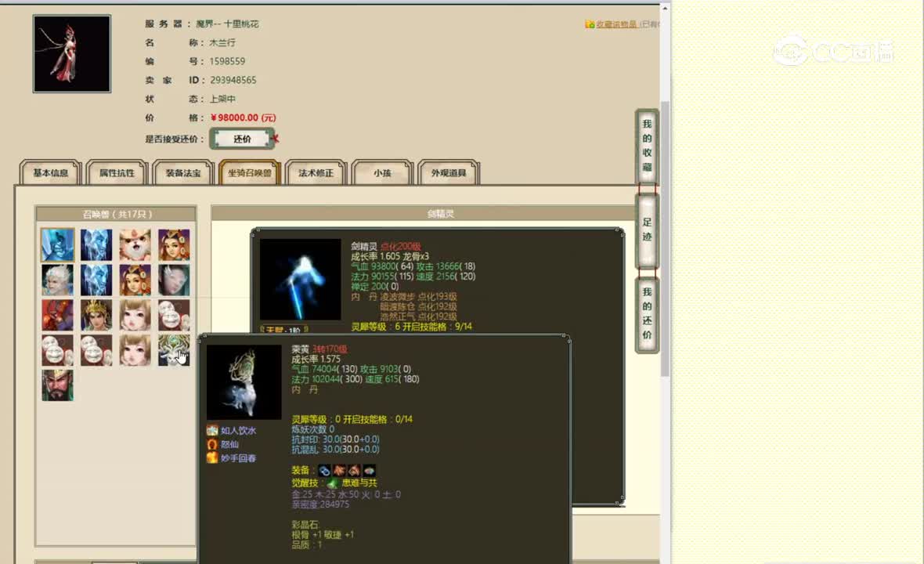Select the antlered deer 乘黄 pet icon
924x564 pixels.
[174, 351]
